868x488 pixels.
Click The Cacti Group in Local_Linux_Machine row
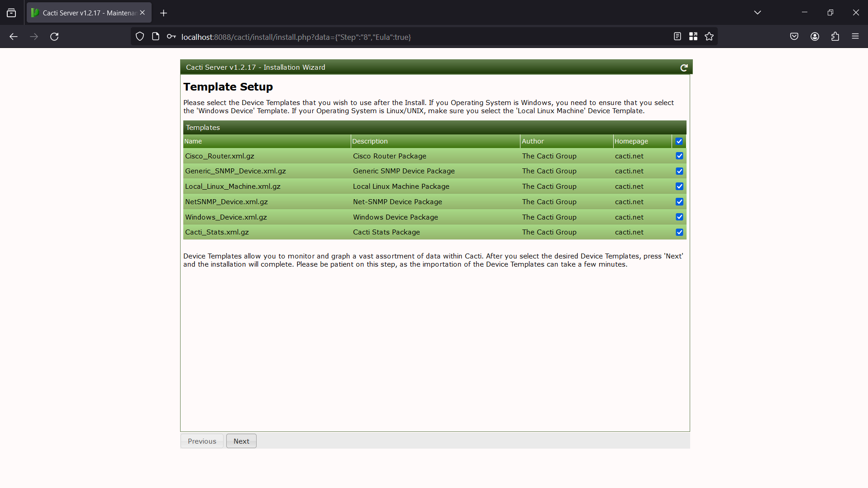click(x=549, y=187)
